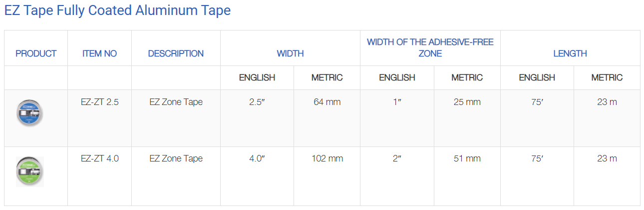Click EZ Zone Tape description in second row
Image resolution: width=644 pixels, height=210 pixels.
pyautogui.click(x=176, y=158)
